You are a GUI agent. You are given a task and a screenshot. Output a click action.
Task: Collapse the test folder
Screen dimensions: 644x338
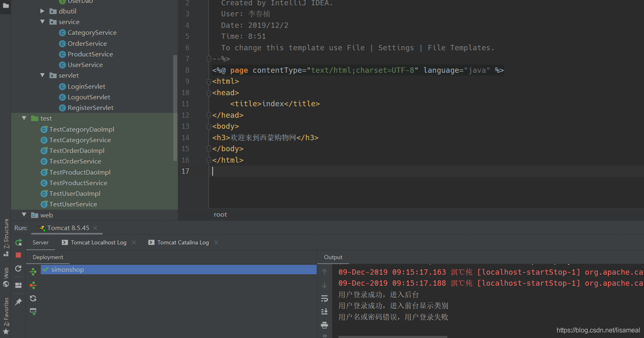pos(24,118)
